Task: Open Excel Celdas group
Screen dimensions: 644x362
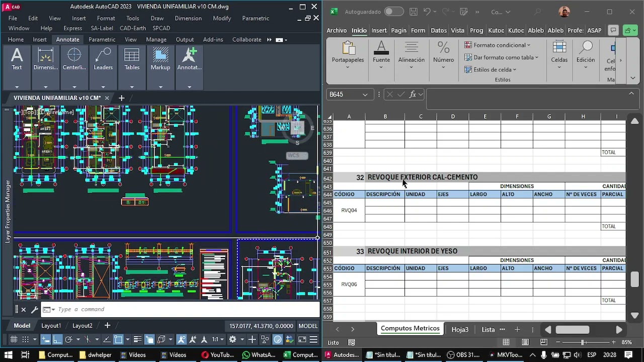Action: [559, 54]
